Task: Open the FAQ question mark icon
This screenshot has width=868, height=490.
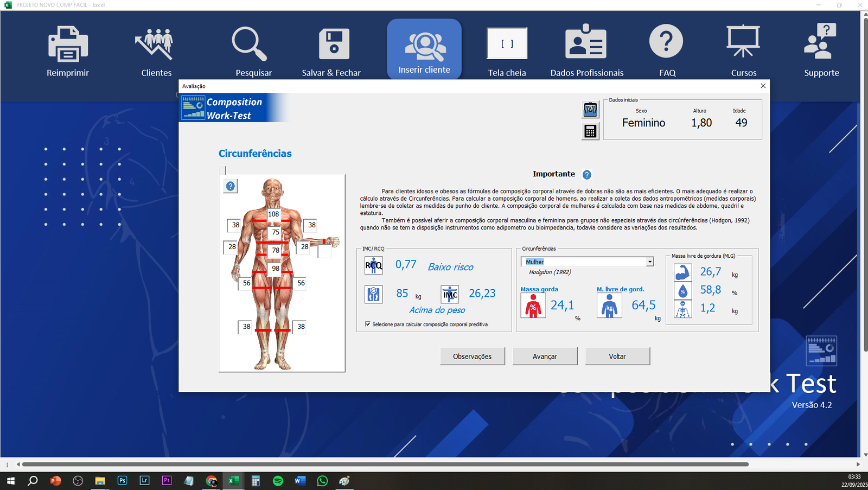Action: coord(666,42)
